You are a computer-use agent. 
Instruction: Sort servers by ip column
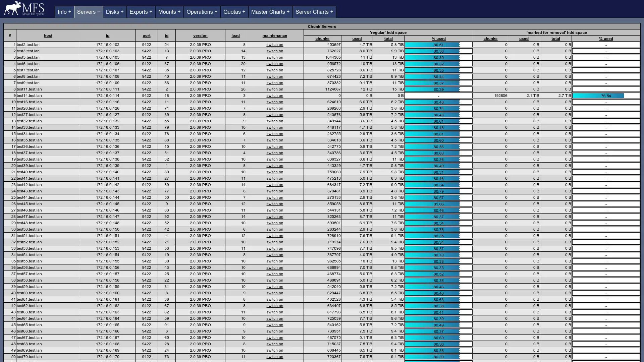pyautogui.click(x=107, y=36)
